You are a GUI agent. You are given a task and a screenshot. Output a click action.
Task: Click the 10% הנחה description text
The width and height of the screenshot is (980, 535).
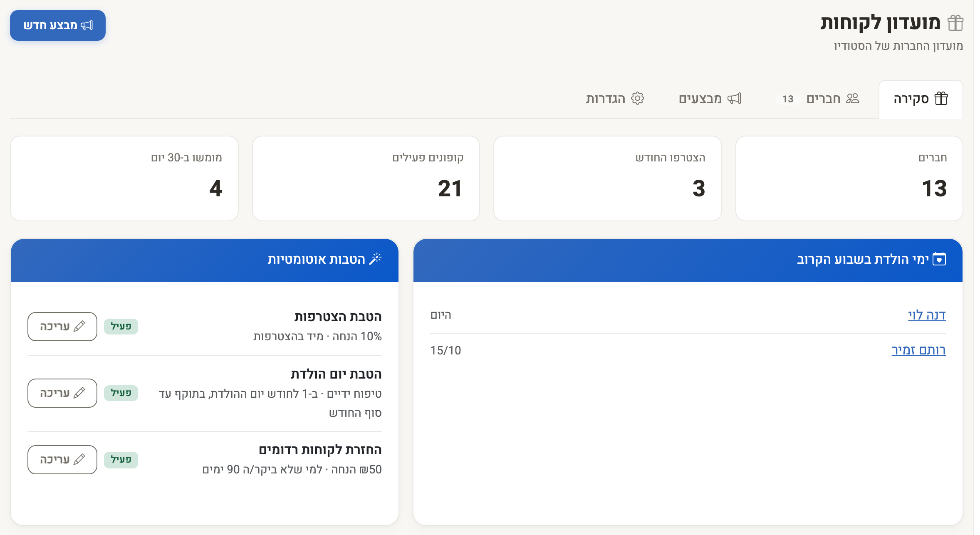pos(317,337)
